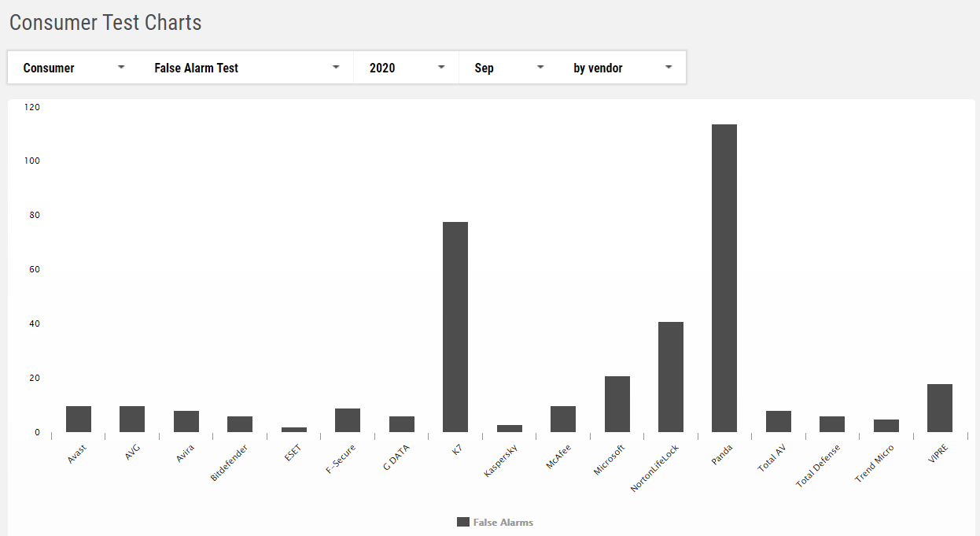Click the 80 y-axis value
The width and height of the screenshot is (980, 536).
pos(34,215)
